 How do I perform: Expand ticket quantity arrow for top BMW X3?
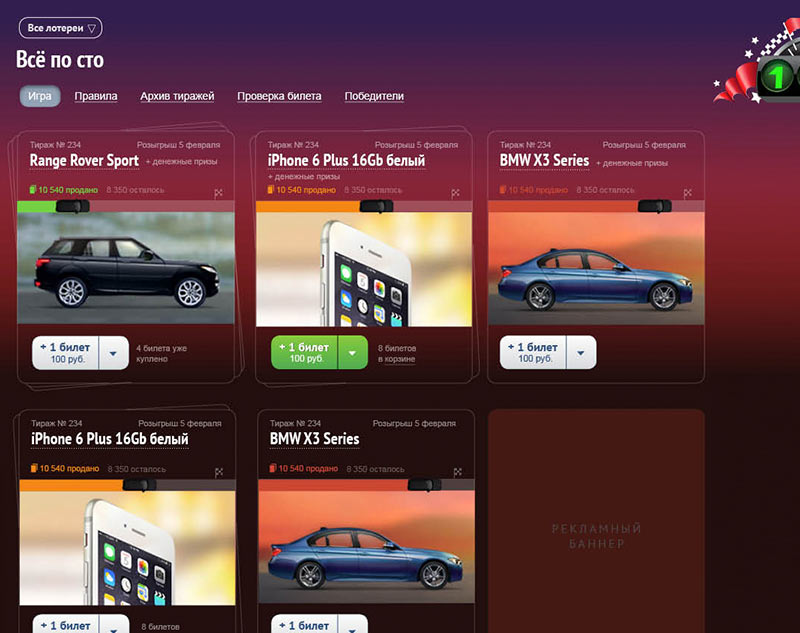click(581, 353)
